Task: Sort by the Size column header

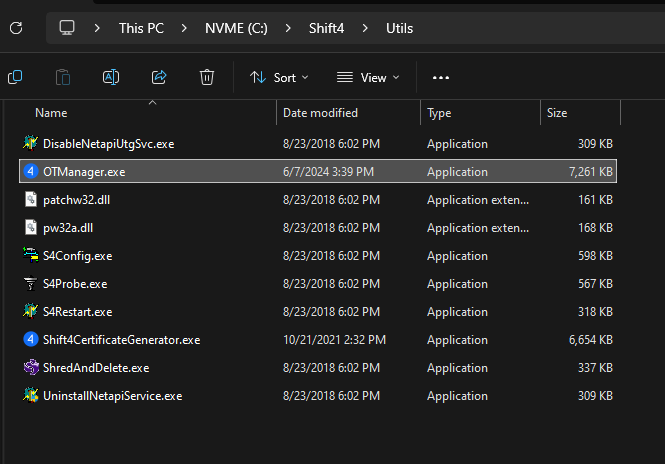Action: [557, 113]
